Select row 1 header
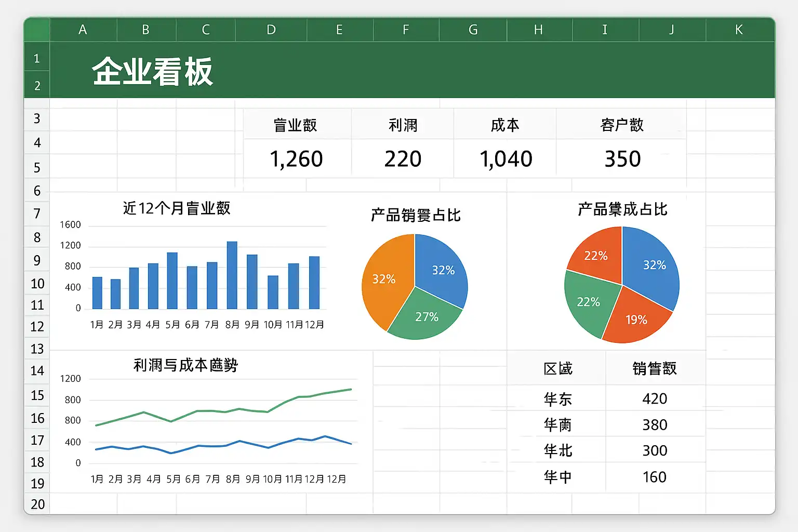 click(x=37, y=59)
